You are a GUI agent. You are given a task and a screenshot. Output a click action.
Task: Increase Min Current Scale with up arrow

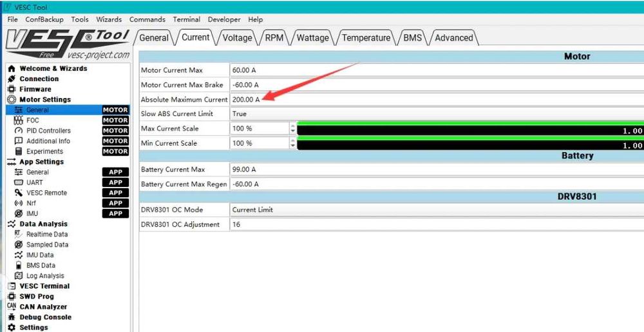tap(293, 141)
